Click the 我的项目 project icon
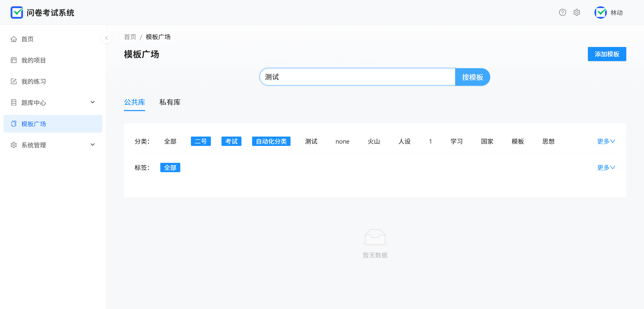Viewport: 644px width, 309px height. [14, 60]
